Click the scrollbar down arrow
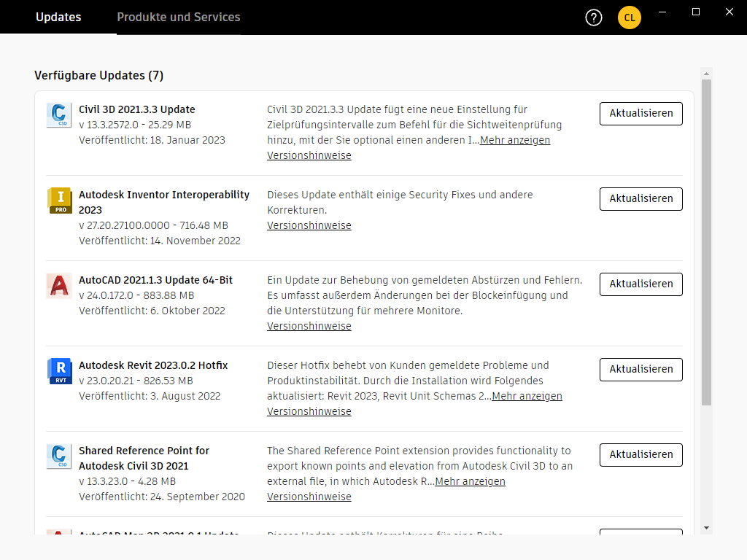Image resolution: width=747 pixels, height=560 pixels. click(705, 529)
